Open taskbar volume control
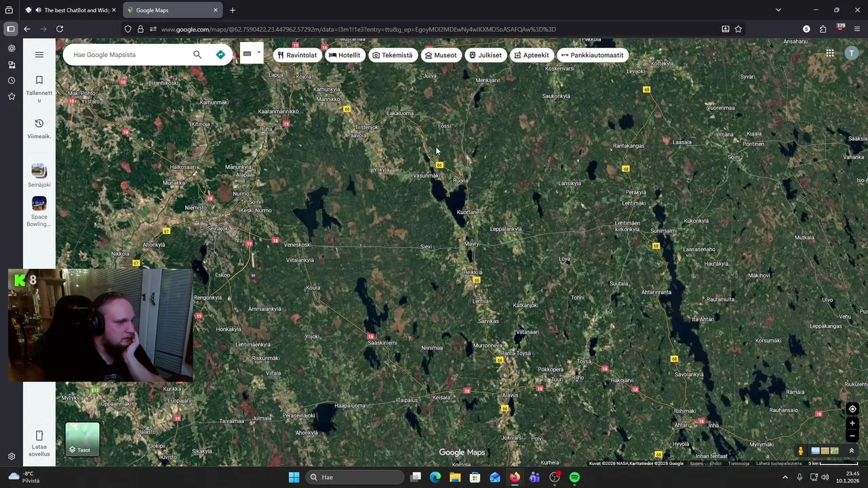The width and height of the screenshot is (868, 488). click(x=825, y=477)
